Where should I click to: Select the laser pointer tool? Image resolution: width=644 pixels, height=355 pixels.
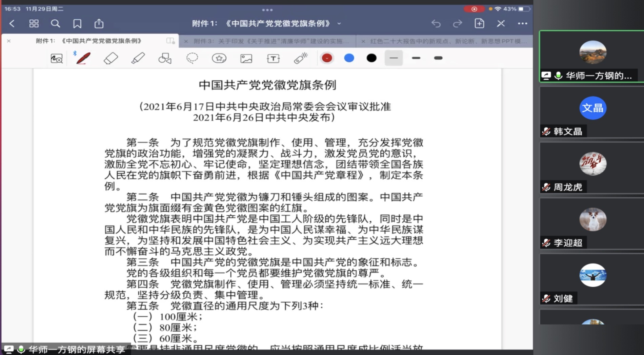pos(301,58)
